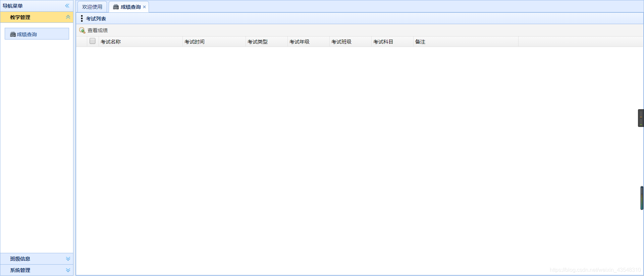
Task: Click the 成绩查询 tab icon
Action: [116, 7]
